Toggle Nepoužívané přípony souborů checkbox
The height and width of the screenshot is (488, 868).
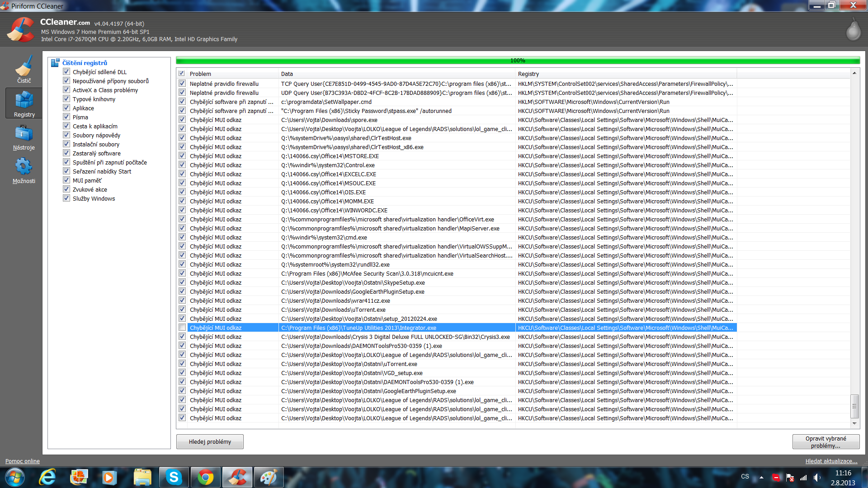(x=66, y=81)
